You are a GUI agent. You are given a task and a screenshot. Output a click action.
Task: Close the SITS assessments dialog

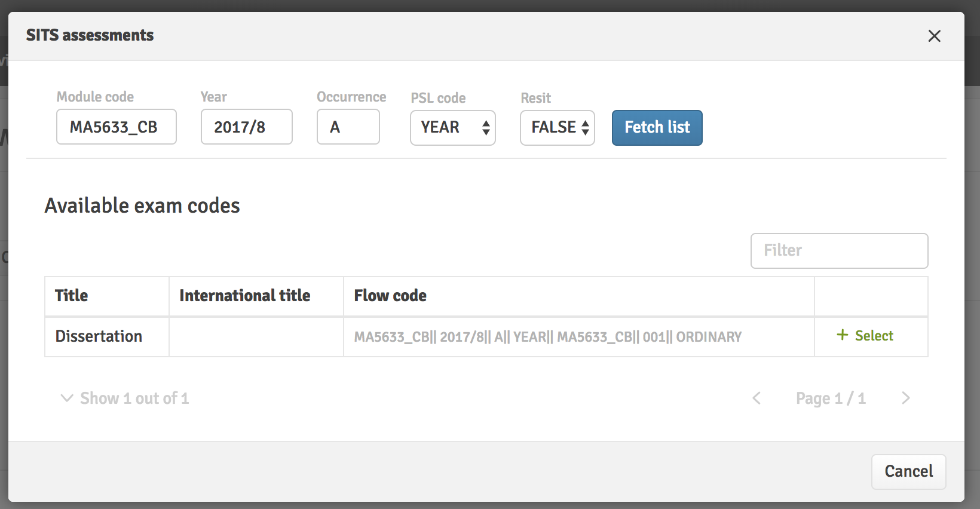coord(934,36)
